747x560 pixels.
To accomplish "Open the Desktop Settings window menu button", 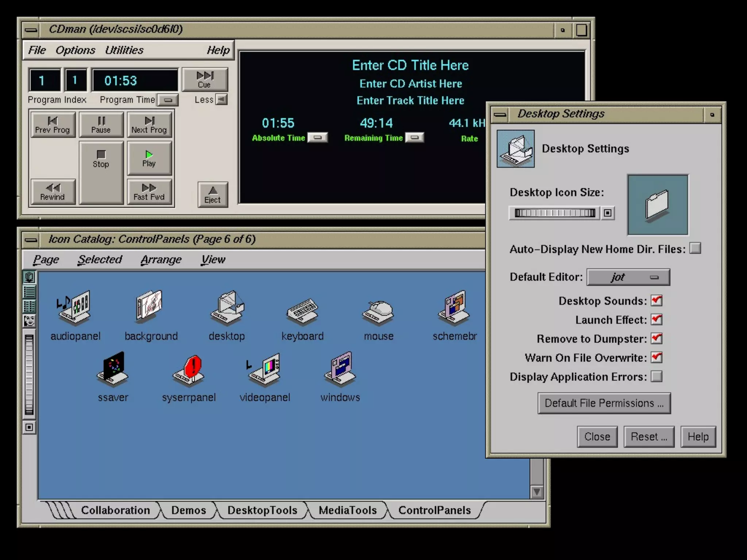I will pos(500,114).
